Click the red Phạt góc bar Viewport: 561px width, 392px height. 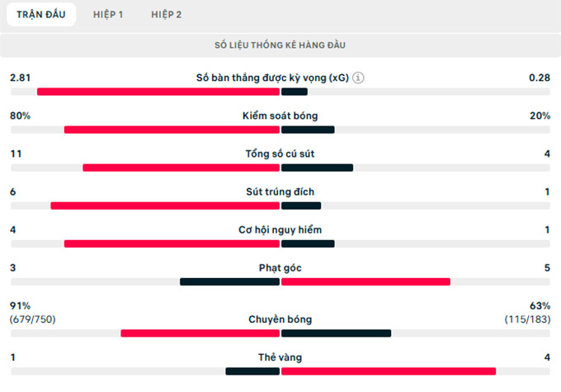tap(365, 281)
